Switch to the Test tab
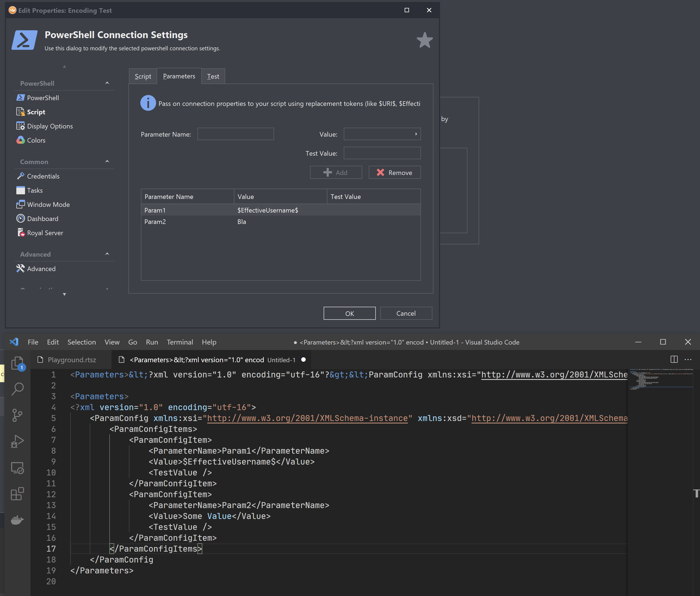The width and height of the screenshot is (700, 596). [213, 76]
